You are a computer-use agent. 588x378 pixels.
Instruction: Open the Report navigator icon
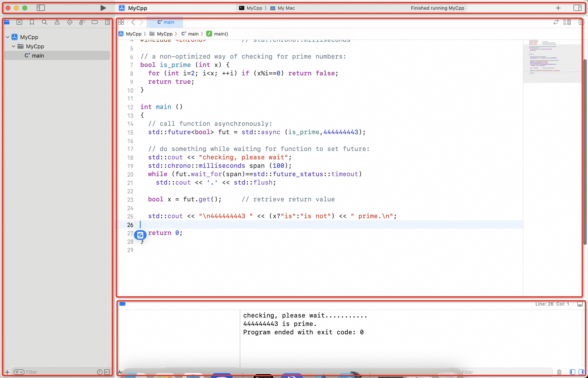pyautogui.click(x=108, y=22)
